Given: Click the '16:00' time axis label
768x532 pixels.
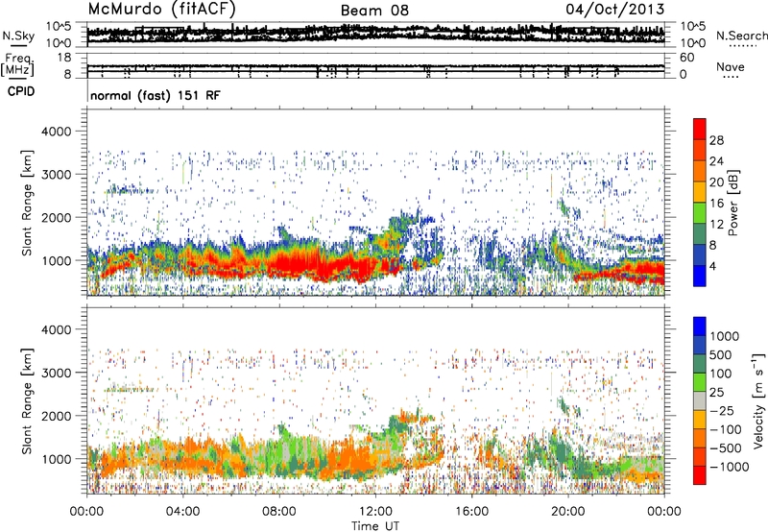Looking at the screenshot, I should pos(471,512).
